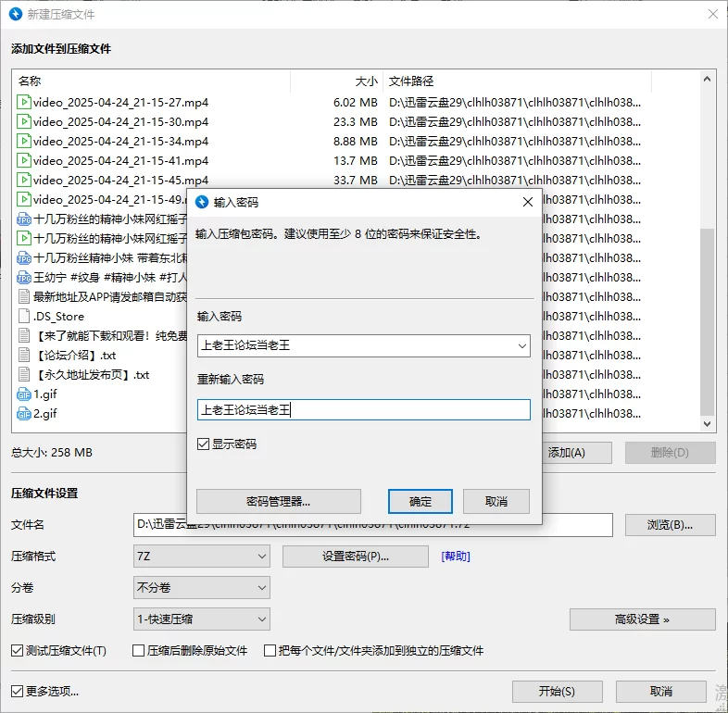Click text icon for 【永久地址发布页】.txt
Image resolution: width=728 pixels, height=713 pixels.
25,375
